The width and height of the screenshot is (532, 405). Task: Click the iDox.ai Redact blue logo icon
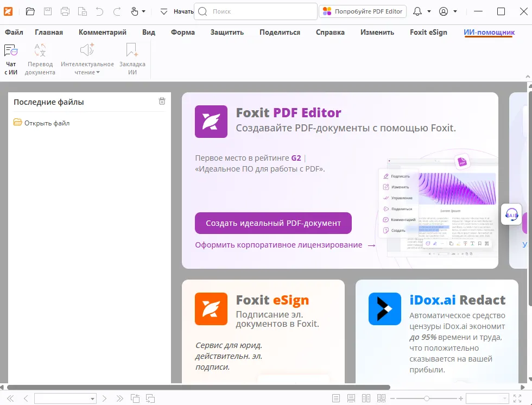pyautogui.click(x=385, y=308)
